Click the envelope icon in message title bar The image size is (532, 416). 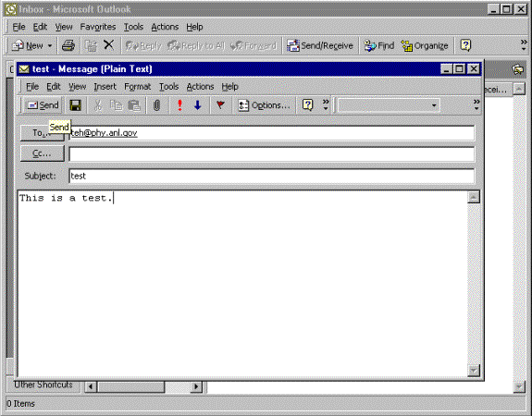pyautogui.click(x=24, y=69)
